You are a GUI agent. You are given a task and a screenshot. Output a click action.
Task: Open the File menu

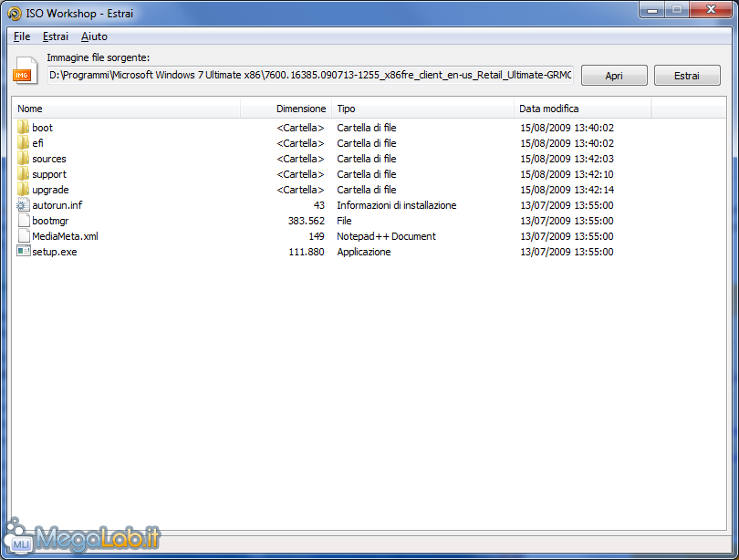tap(22, 36)
